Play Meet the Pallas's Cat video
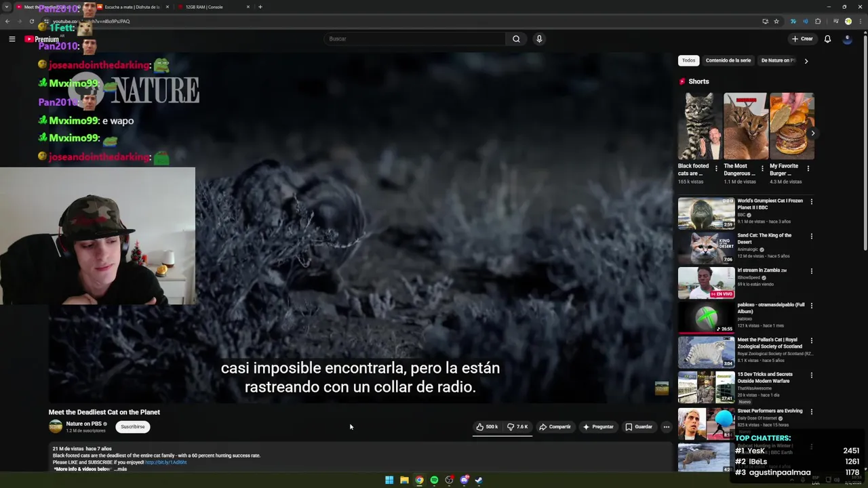 pyautogui.click(x=706, y=352)
